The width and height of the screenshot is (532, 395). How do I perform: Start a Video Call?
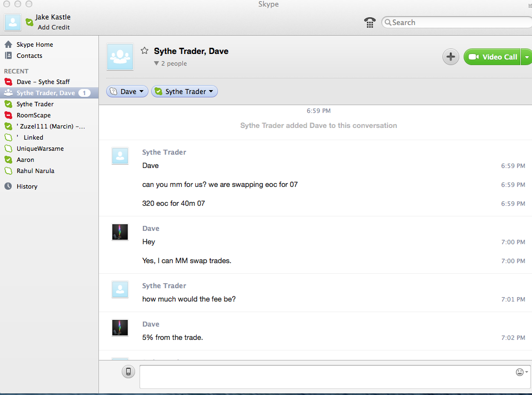point(493,57)
